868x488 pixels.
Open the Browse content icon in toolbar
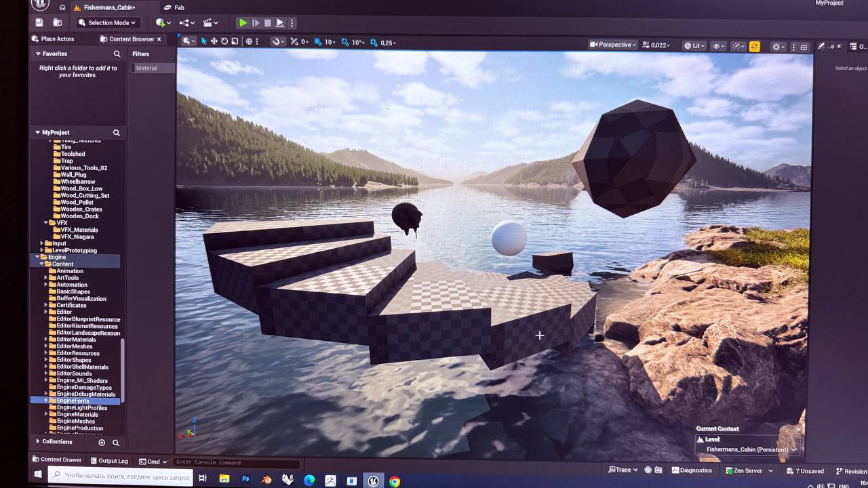coord(58,22)
